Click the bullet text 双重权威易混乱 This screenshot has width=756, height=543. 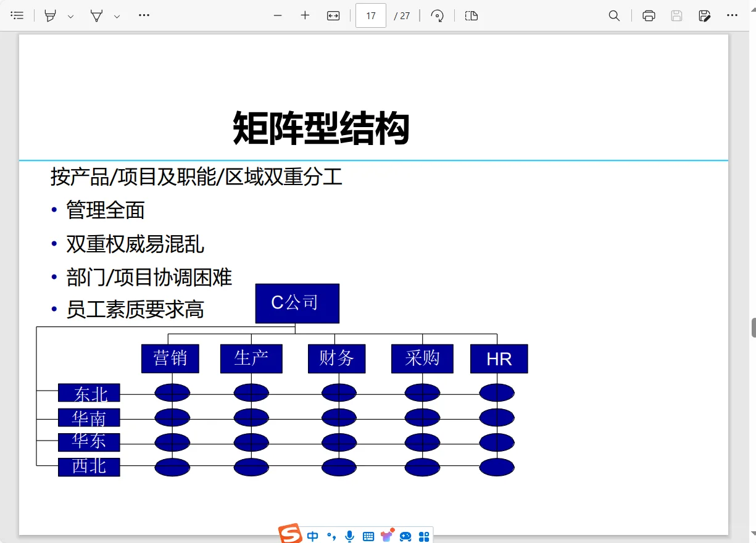pyautogui.click(x=135, y=244)
